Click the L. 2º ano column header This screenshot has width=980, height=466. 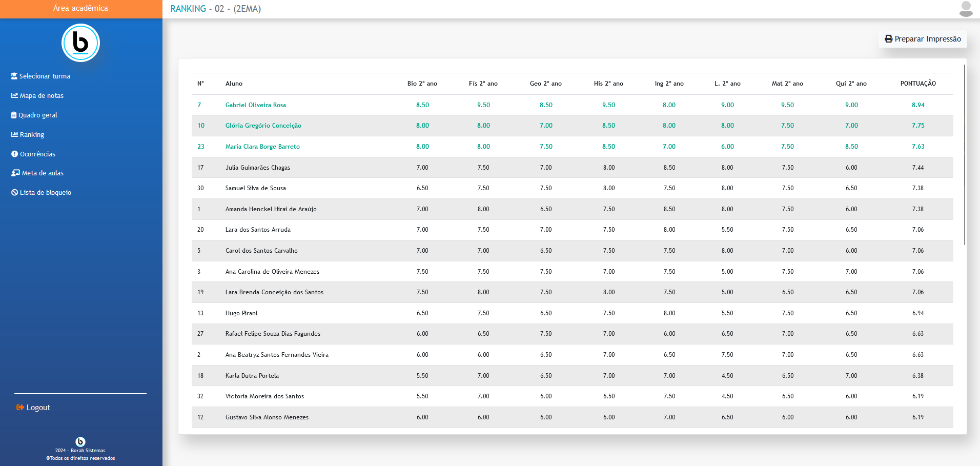(727, 83)
